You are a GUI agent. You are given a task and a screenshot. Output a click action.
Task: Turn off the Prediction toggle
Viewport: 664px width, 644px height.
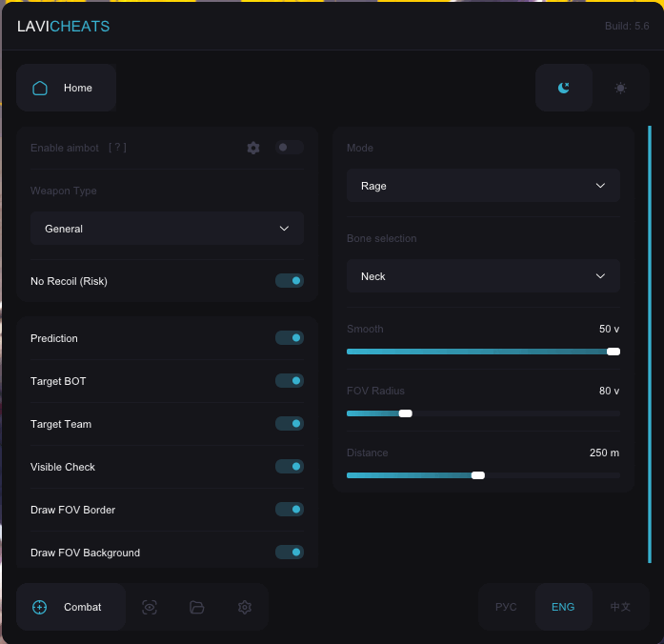(x=290, y=338)
